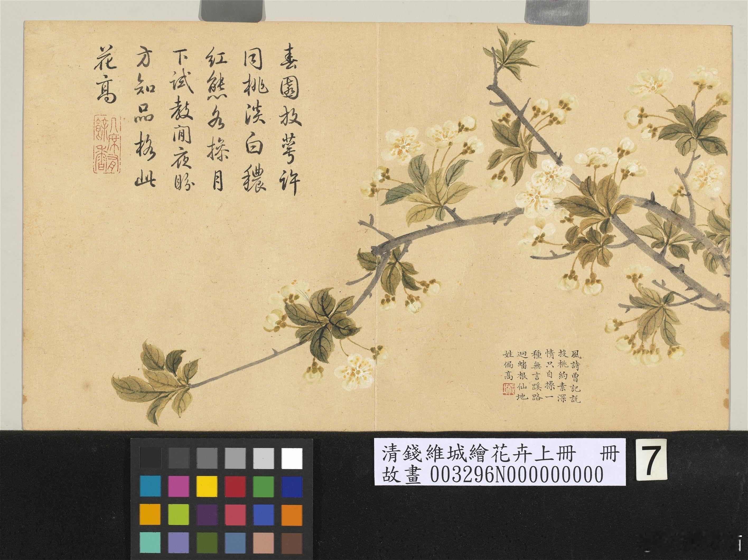Select the amber swatch beside lime green

click(151, 515)
